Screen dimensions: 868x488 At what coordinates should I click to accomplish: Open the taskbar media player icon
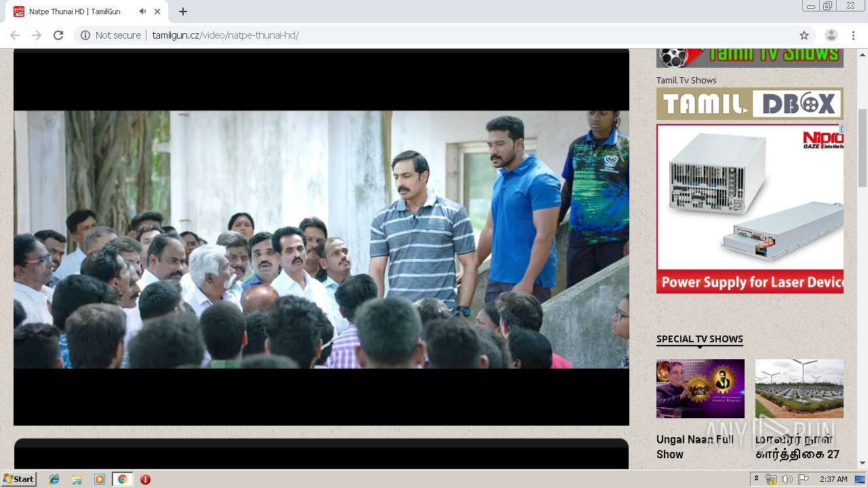(100, 479)
